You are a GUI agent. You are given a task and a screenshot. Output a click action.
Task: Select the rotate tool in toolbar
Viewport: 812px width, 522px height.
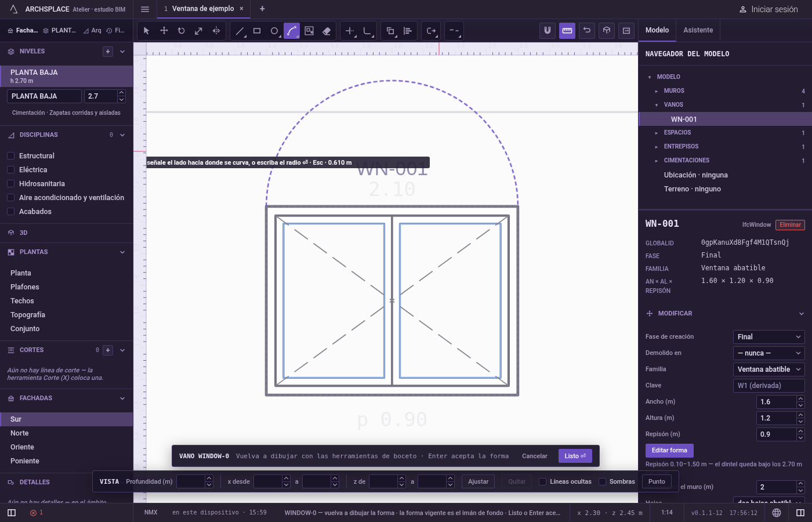182,31
